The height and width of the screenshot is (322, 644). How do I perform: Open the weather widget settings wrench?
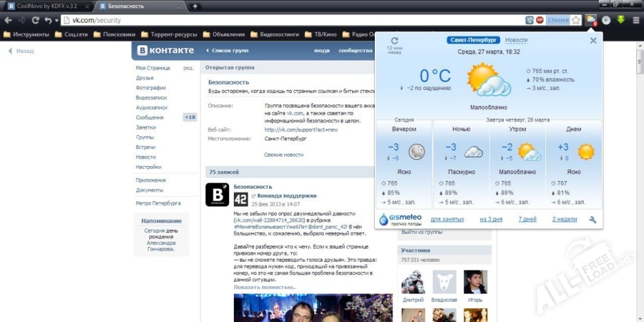click(592, 219)
